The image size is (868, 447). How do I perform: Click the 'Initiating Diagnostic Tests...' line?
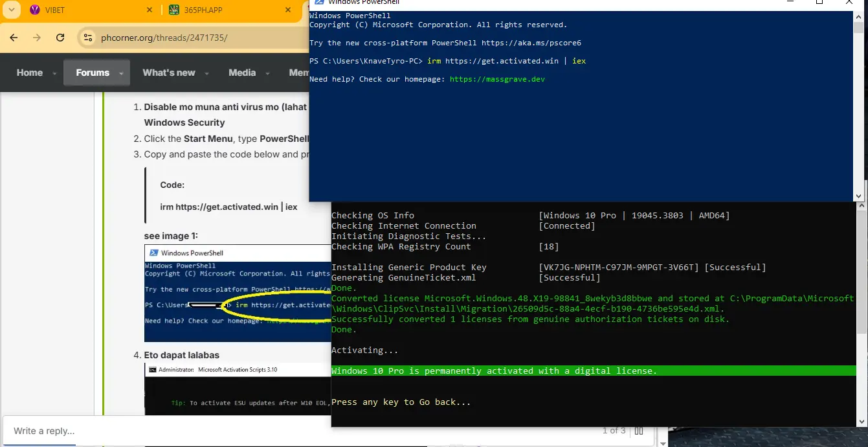tap(409, 236)
